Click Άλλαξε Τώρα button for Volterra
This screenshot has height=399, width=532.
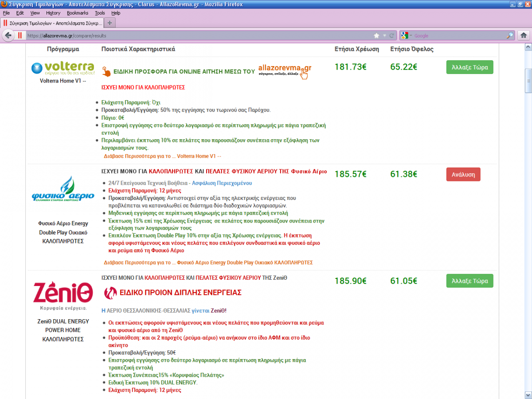pyautogui.click(x=469, y=67)
